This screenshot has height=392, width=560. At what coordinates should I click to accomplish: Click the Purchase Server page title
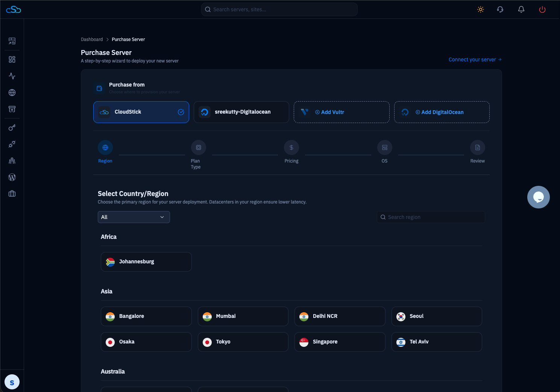(x=106, y=53)
